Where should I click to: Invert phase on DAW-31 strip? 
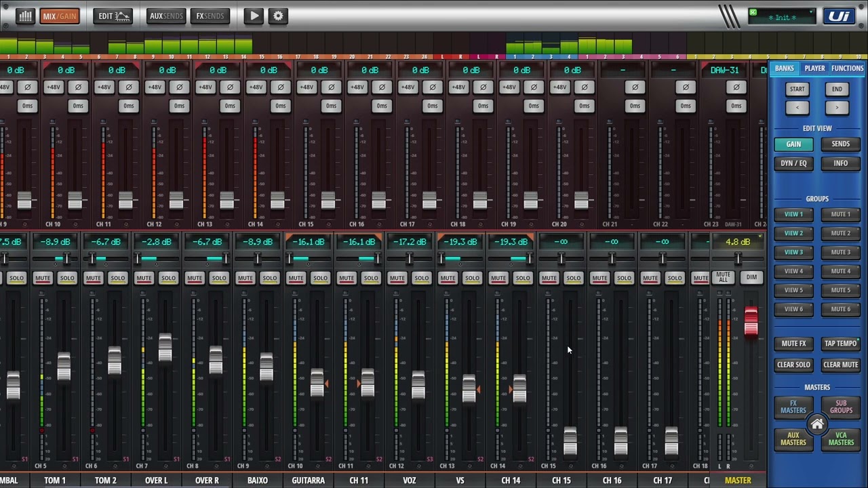click(736, 87)
